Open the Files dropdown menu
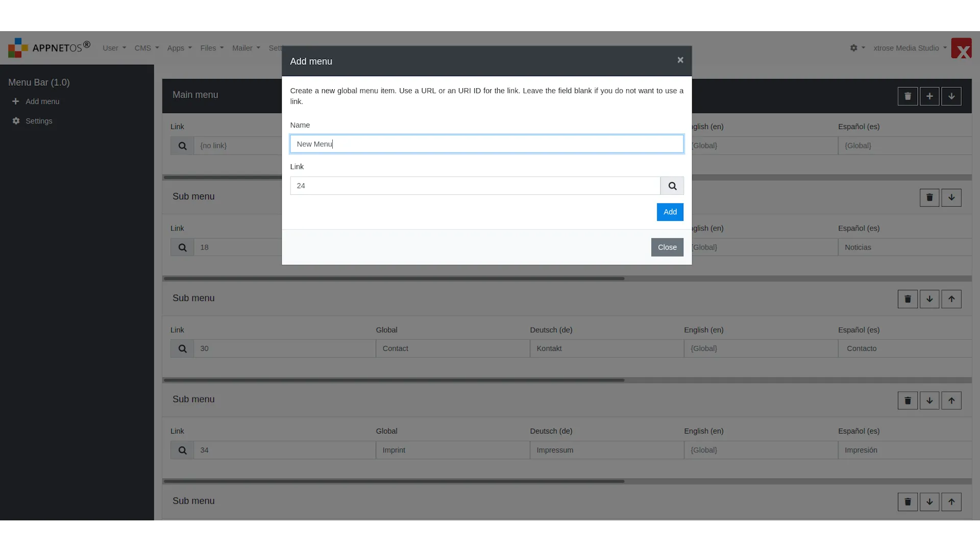Screen dimensions: 980x551 tap(211, 48)
